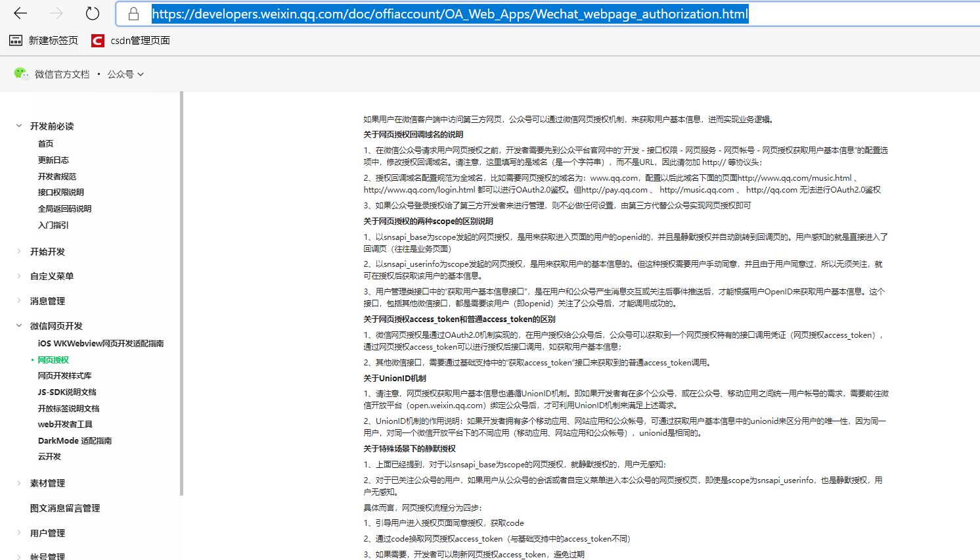Open the csdn管理页面 bookmark
Viewport: 980px width, 560px height.
[131, 41]
